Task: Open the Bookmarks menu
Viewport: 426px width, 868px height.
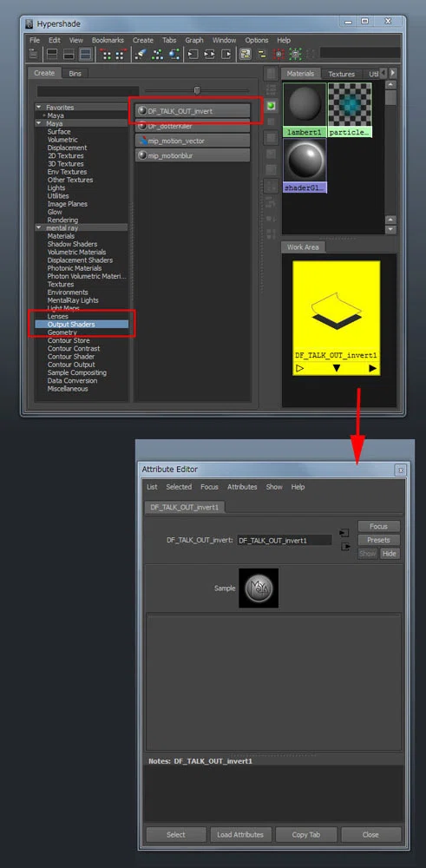Action: point(108,41)
